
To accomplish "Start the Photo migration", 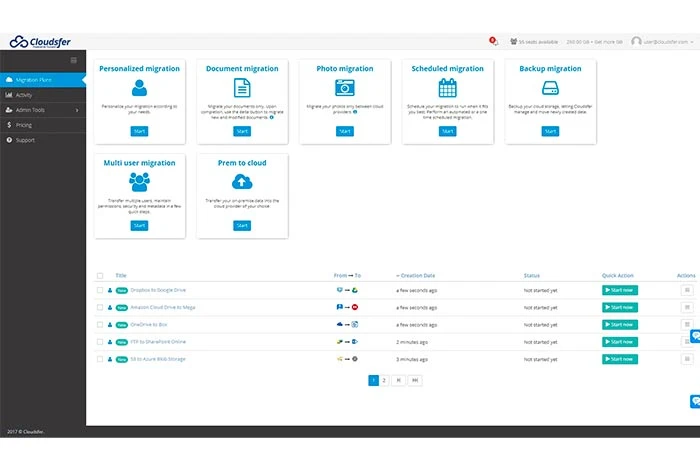I will 345,131.
